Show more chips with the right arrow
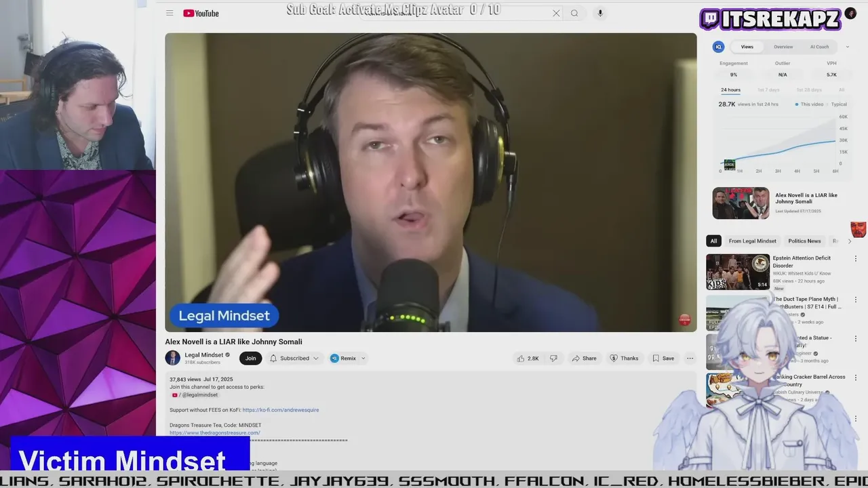The width and height of the screenshot is (868, 488). [849, 241]
